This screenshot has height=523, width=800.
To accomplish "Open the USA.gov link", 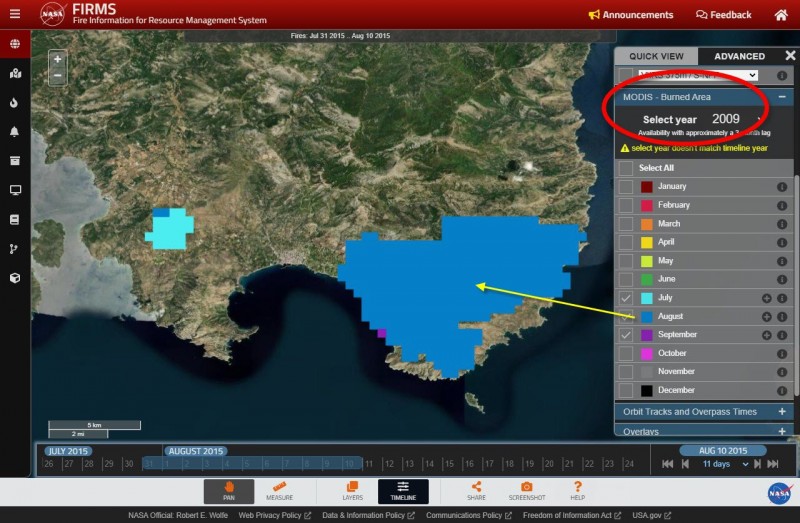I will [x=652, y=515].
